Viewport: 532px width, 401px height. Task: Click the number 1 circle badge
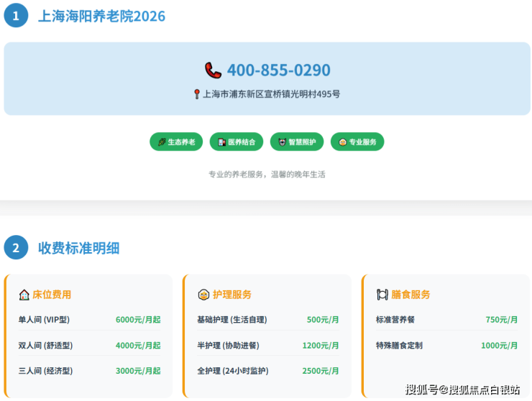pos(16,15)
